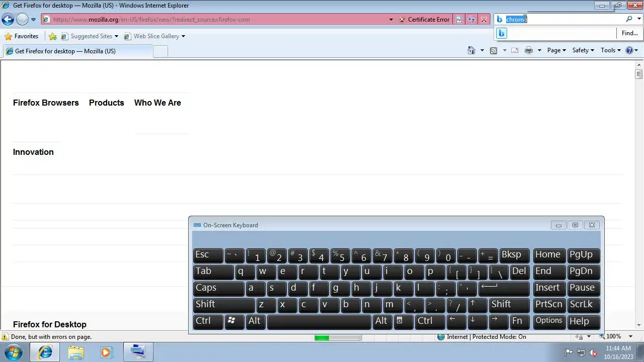Click the Find... button in search dropdown
This screenshot has width=644, height=362.
pyautogui.click(x=629, y=33)
